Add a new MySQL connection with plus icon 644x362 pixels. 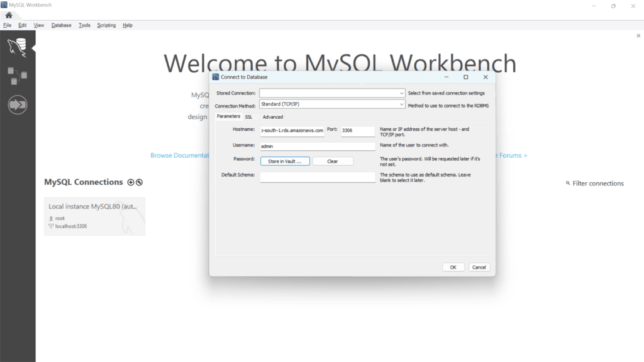[x=131, y=182]
